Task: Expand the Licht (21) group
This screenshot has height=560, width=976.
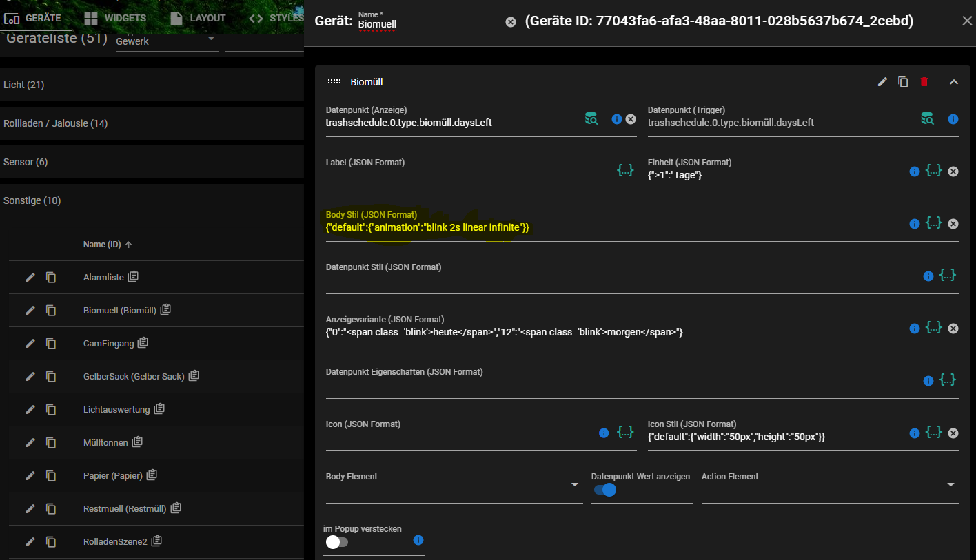Action: coord(152,85)
